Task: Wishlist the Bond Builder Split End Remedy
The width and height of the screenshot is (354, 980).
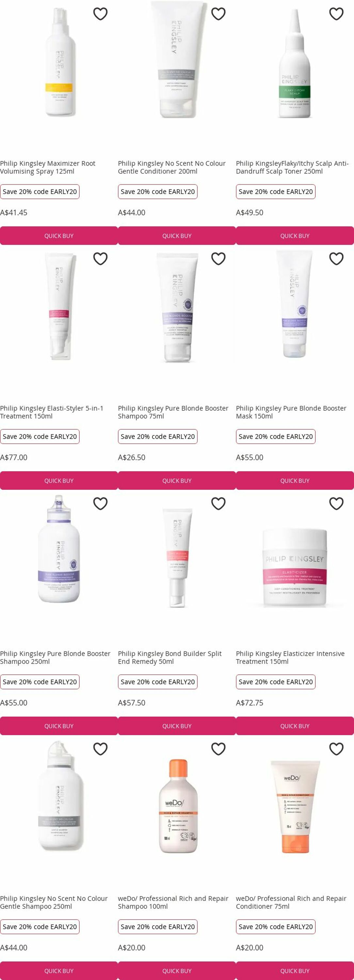Action: [x=218, y=504]
